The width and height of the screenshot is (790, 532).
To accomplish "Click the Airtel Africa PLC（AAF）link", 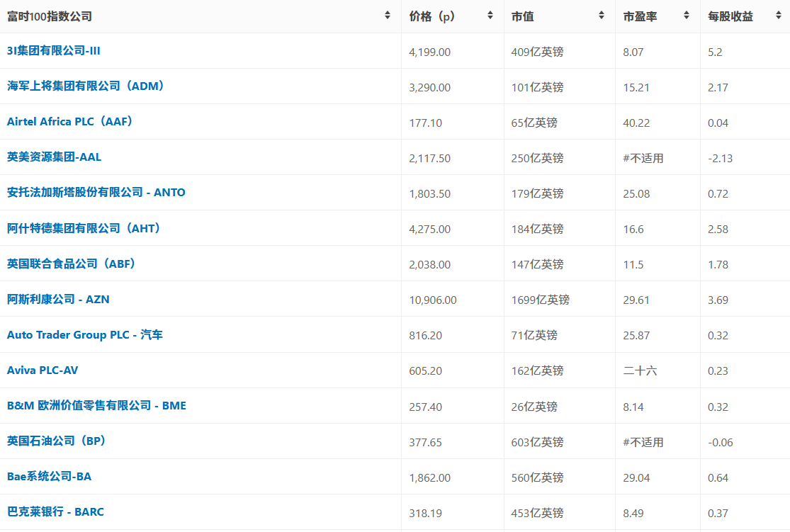I will (69, 121).
